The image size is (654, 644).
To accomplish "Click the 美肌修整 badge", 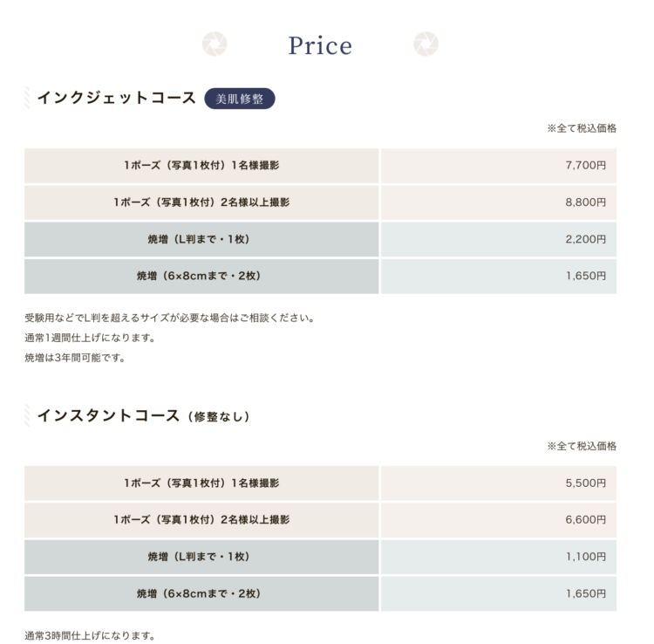I will coord(240,99).
